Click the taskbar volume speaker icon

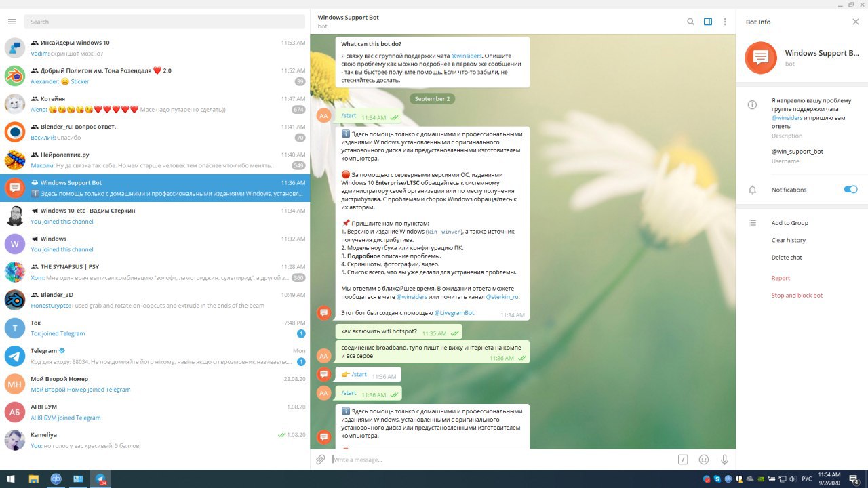click(793, 479)
